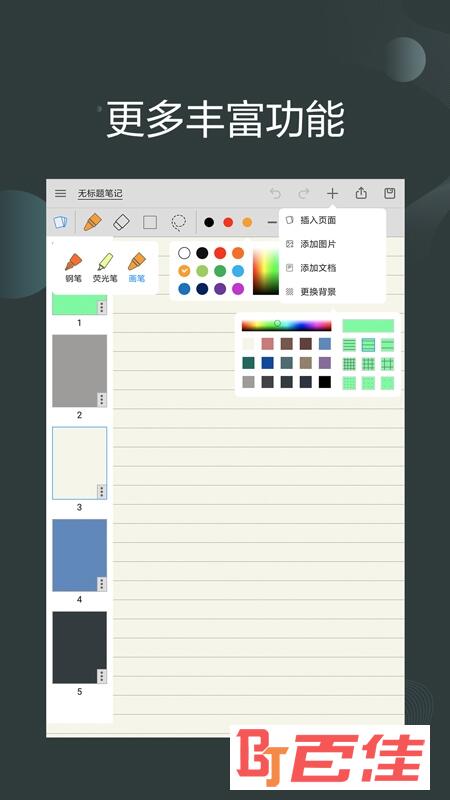Open the plus insert menu
This screenshot has width=450, height=800.
pos(332,193)
